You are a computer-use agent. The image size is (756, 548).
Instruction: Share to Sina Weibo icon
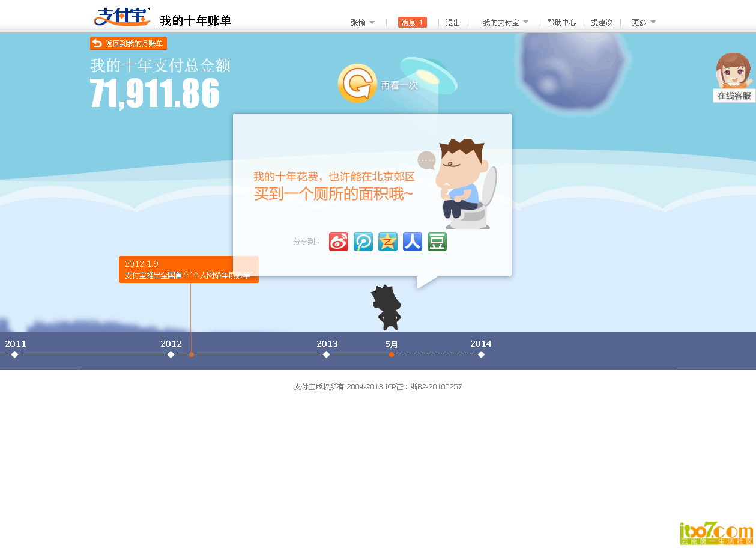click(x=339, y=242)
